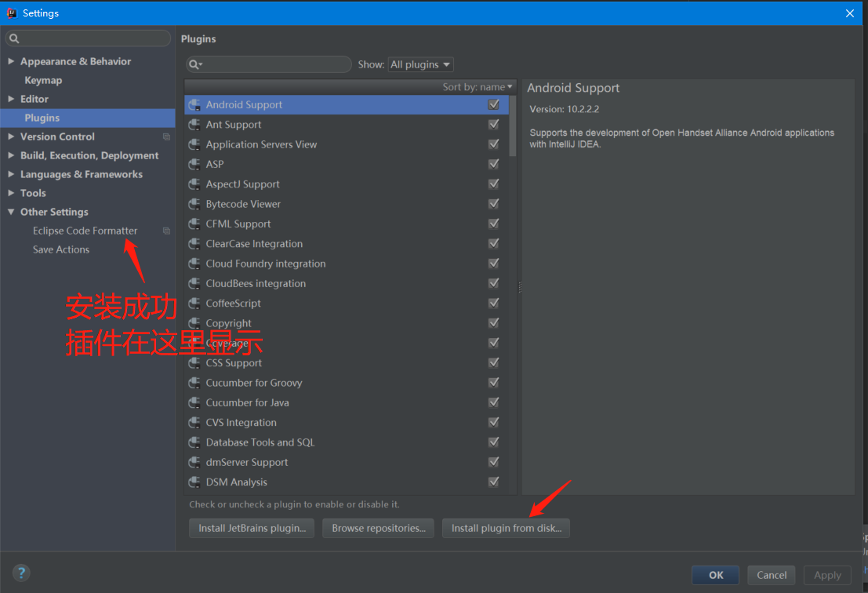Click the project-level icon next to Version Control
Viewport: 868px width, 593px height.
tap(166, 136)
